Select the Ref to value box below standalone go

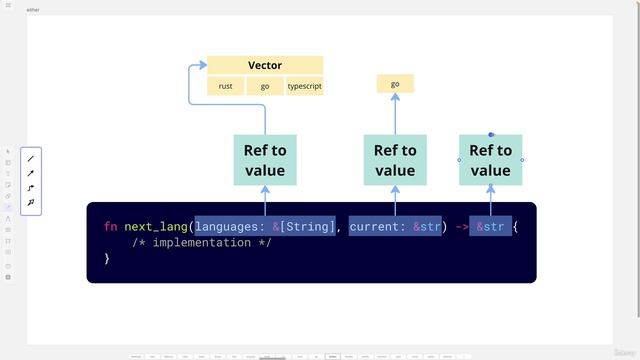pyautogui.click(x=395, y=160)
